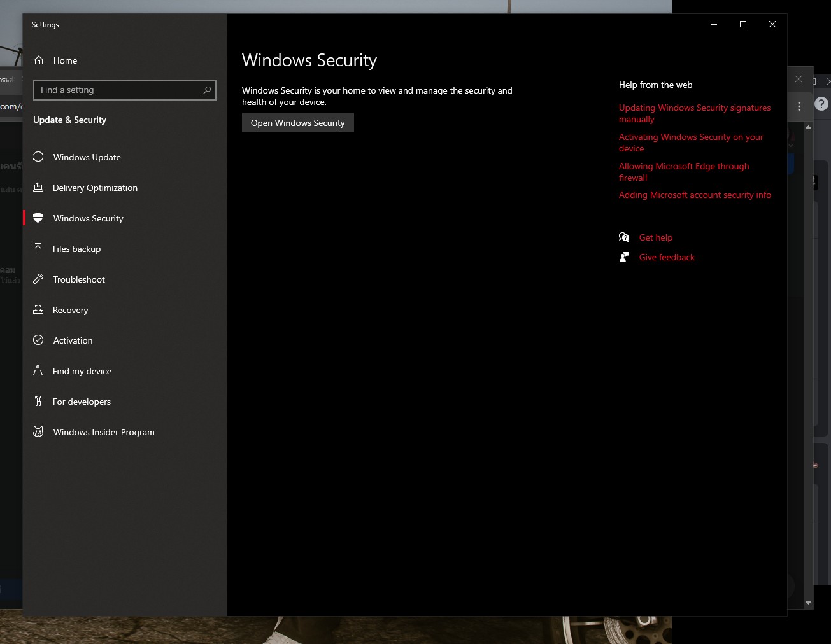The width and height of the screenshot is (831, 644).
Task: Click the Windows Insider Program cat icon
Action: [x=38, y=431]
